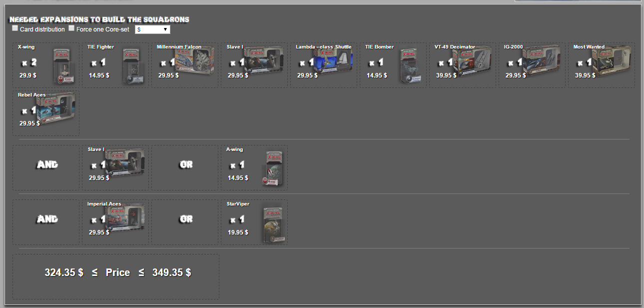Open the IG-2000 expansion box image
The width and height of the screenshot is (644, 308).
pyautogui.click(x=542, y=61)
